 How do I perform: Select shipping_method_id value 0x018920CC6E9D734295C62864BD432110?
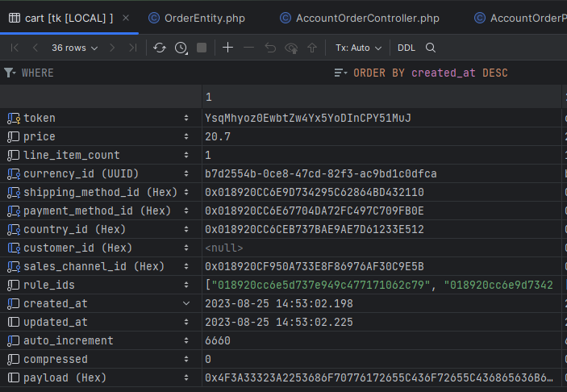(x=381, y=192)
